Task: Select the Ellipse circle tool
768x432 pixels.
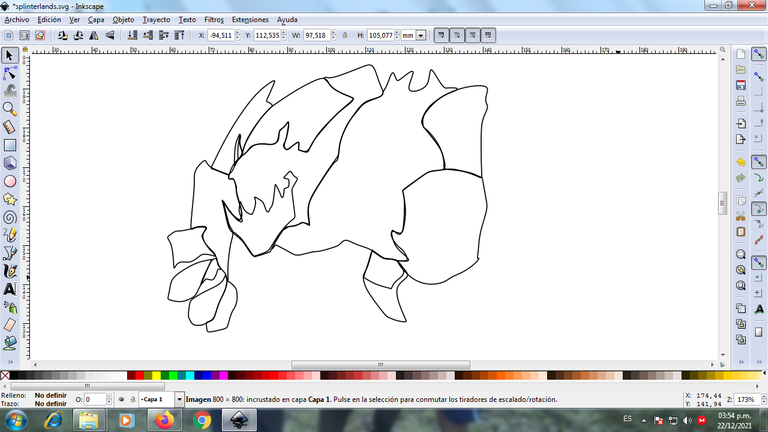Action: point(9,181)
